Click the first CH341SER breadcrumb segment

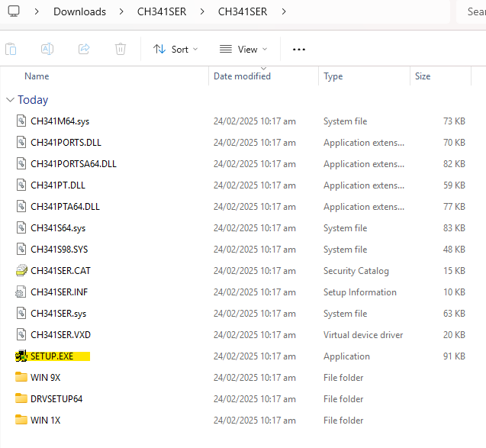[162, 11]
